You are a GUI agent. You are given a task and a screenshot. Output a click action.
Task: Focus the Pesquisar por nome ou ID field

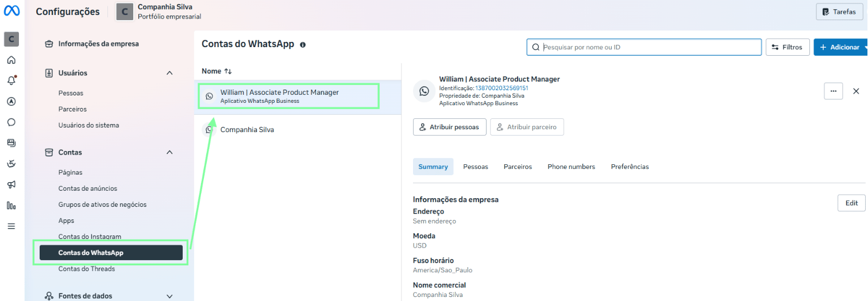click(x=644, y=47)
